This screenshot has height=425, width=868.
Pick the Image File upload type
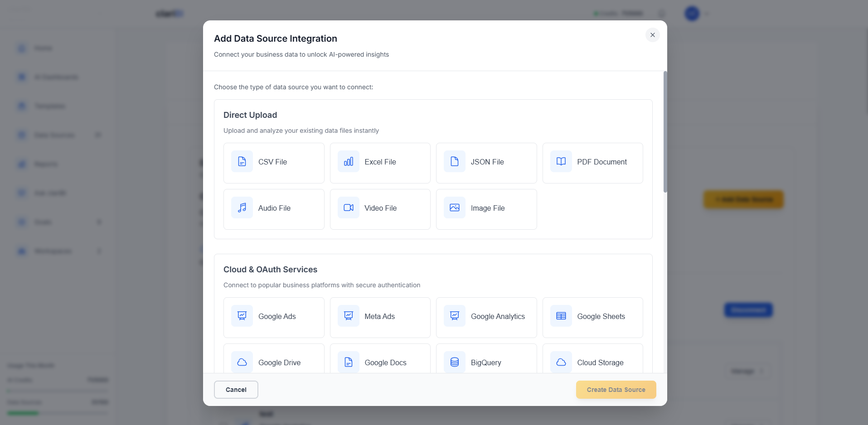(x=486, y=209)
